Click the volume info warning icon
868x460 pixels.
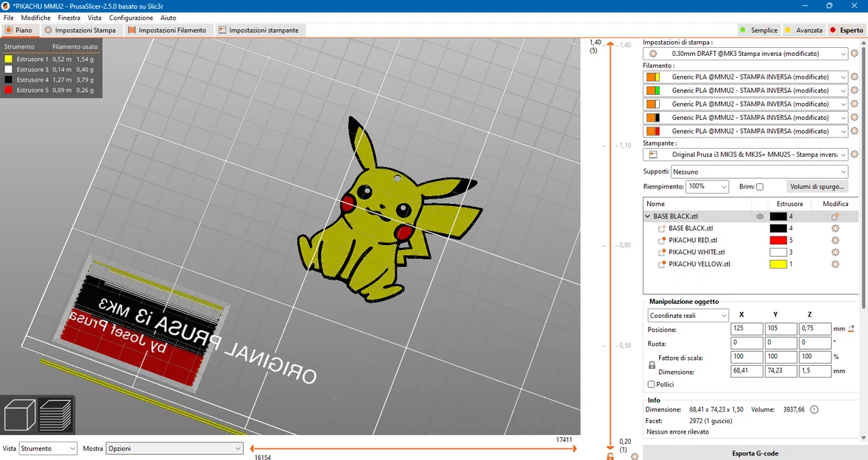pos(814,410)
